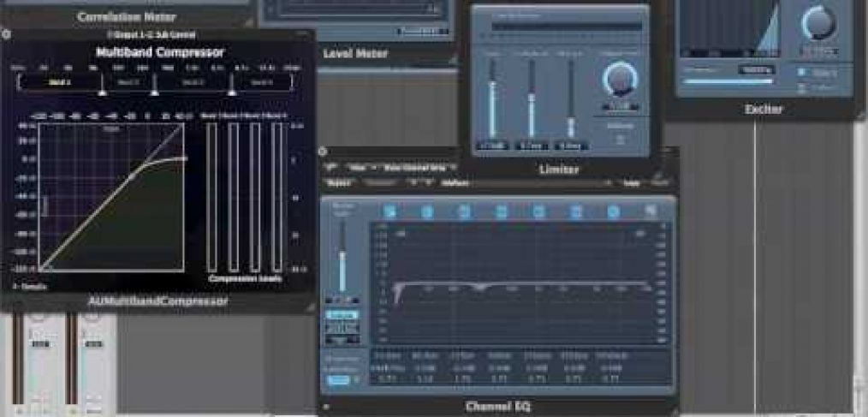The height and width of the screenshot is (417, 868).
Task: Click the Limiter Release slider
Action: [571, 98]
